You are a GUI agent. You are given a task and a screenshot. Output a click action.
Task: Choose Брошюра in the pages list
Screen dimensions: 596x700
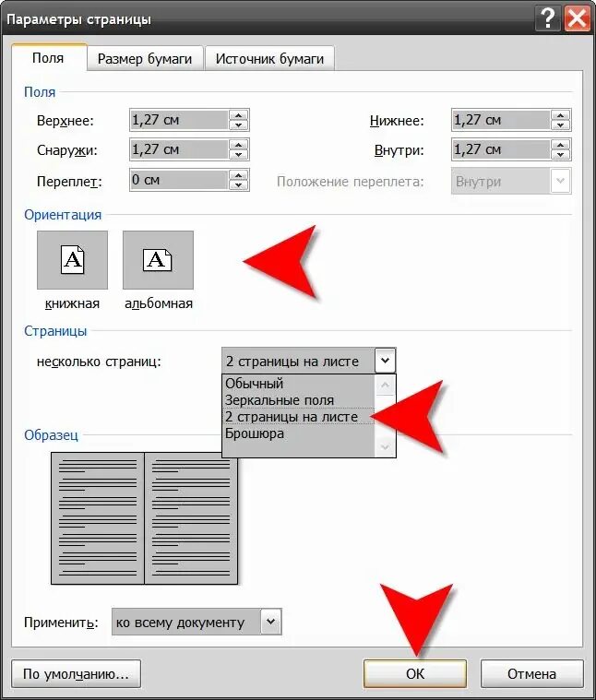(x=298, y=433)
